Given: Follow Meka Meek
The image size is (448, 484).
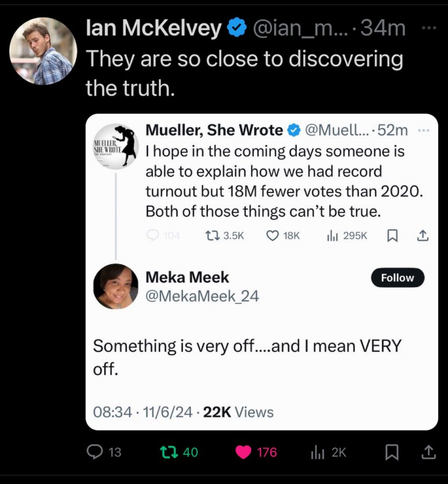Looking at the screenshot, I should tap(397, 278).
